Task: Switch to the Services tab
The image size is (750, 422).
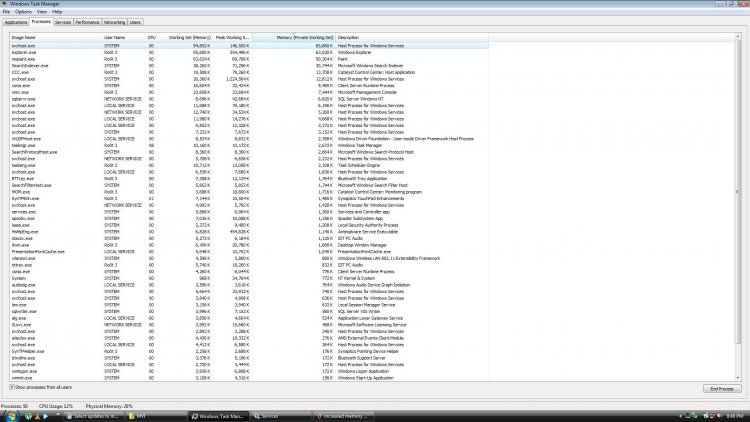Action: click(x=63, y=22)
